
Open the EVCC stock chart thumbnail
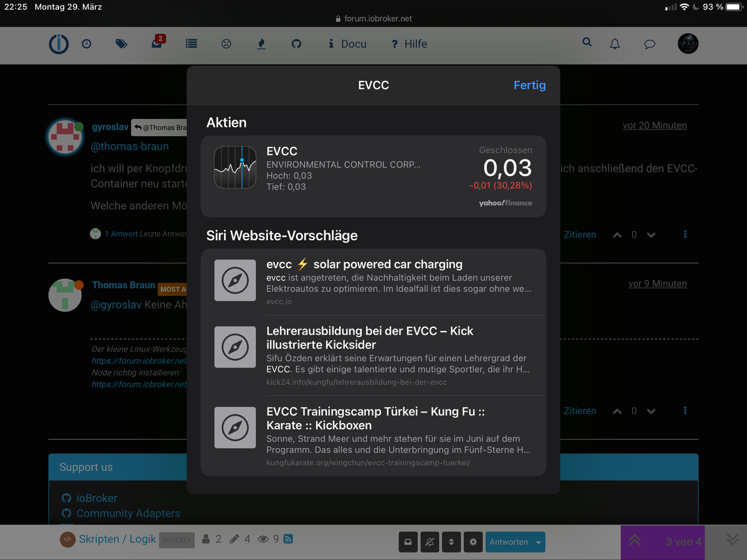coord(235,167)
